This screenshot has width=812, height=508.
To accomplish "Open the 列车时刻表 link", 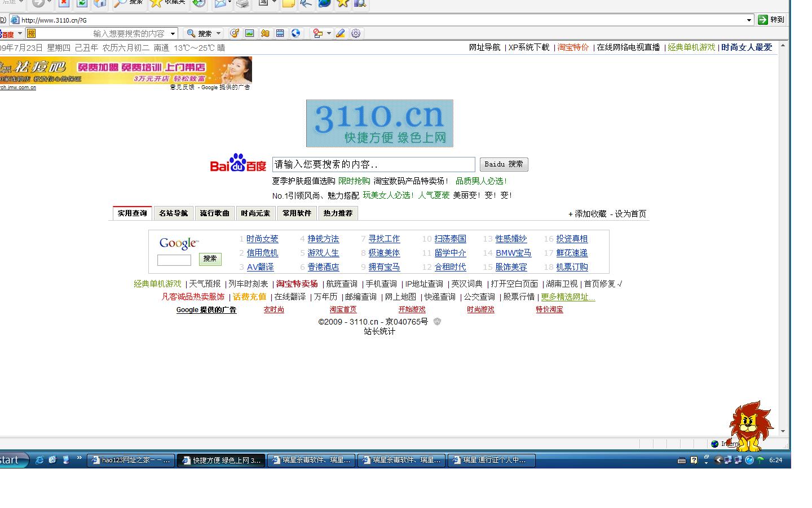I will coord(249,284).
